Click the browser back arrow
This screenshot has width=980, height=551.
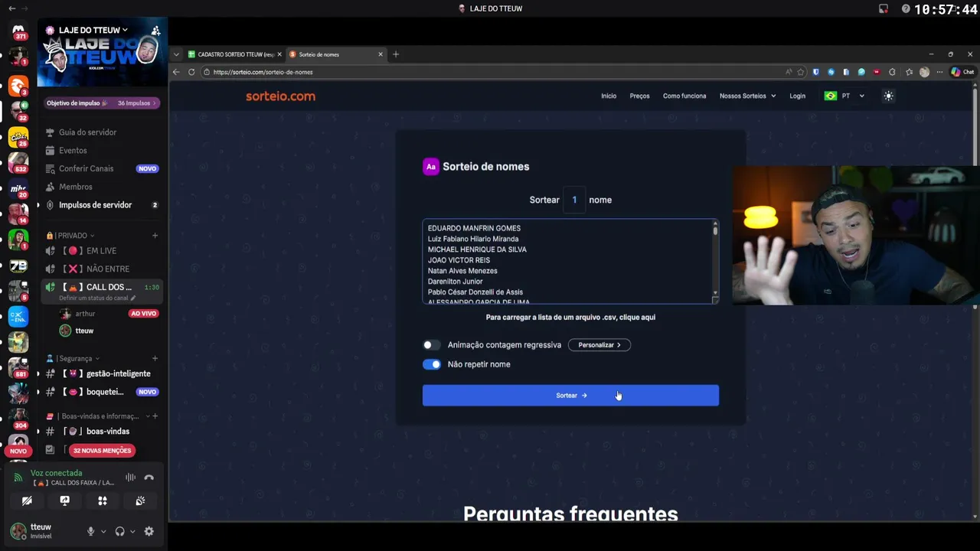[176, 72]
